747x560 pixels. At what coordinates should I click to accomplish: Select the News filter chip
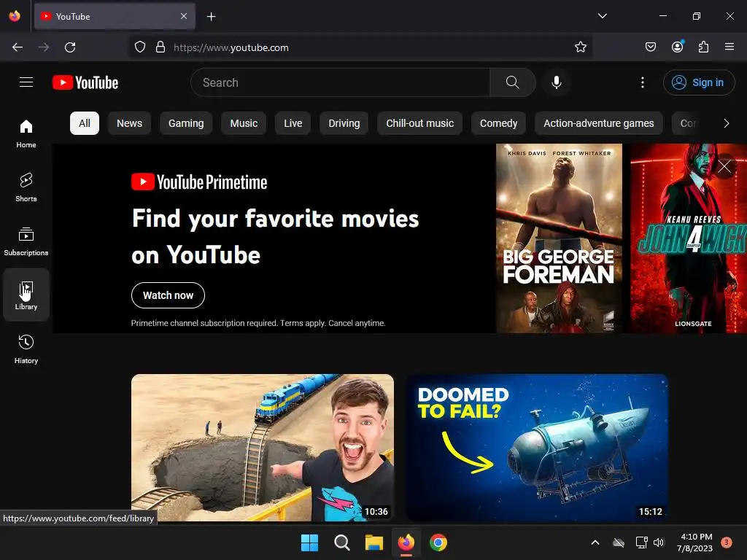[129, 123]
